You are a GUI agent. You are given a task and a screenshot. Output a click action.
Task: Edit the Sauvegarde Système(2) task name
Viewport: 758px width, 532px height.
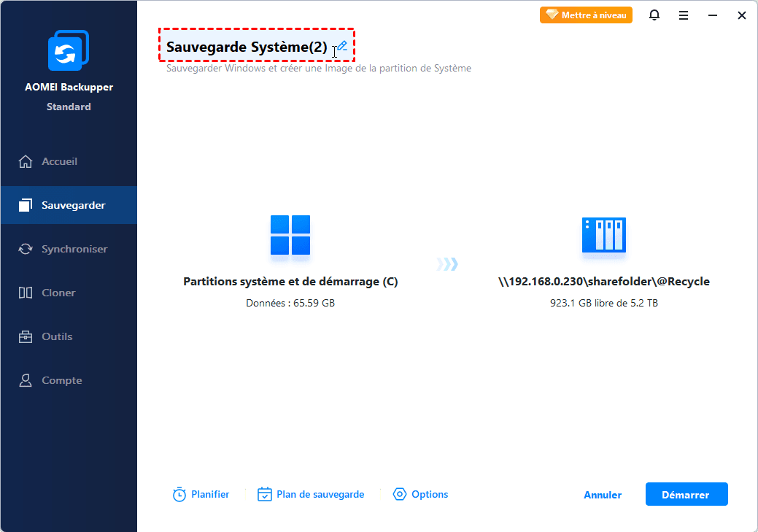click(x=247, y=47)
